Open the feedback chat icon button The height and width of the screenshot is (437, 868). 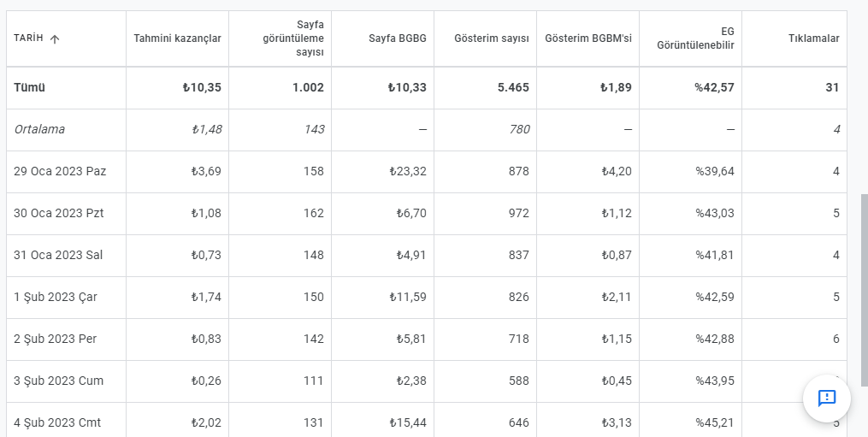click(x=826, y=399)
